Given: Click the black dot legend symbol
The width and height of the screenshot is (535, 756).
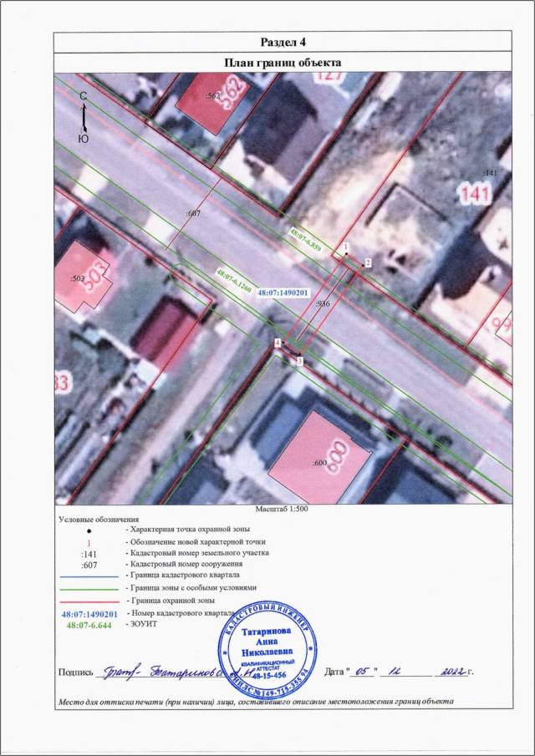Looking at the screenshot, I should [x=89, y=531].
